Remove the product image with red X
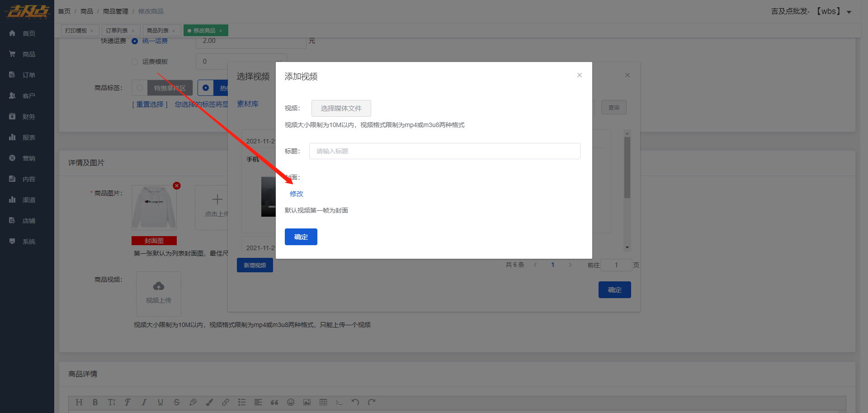Viewport: 868px width, 413px height. coord(177,185)
